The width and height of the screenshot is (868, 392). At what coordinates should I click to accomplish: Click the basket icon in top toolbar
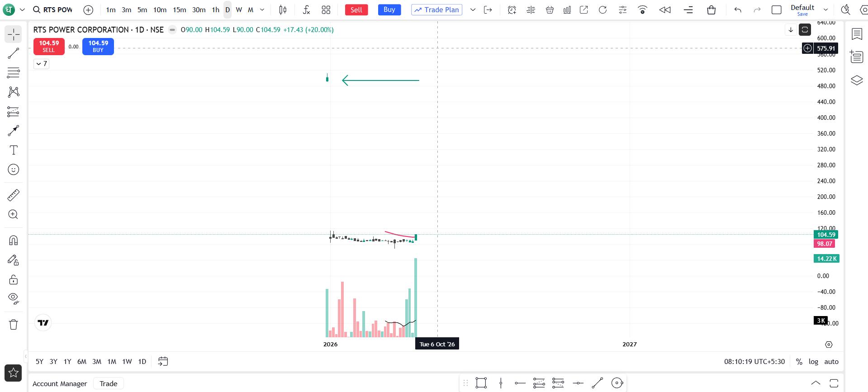(550, 10)
